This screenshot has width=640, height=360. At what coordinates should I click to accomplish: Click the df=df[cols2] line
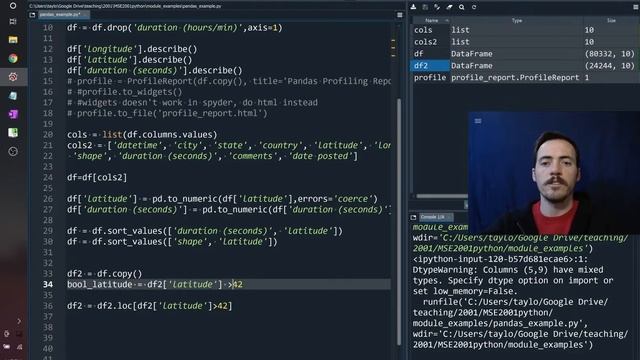pyautogui.click(x=97, y=178)
